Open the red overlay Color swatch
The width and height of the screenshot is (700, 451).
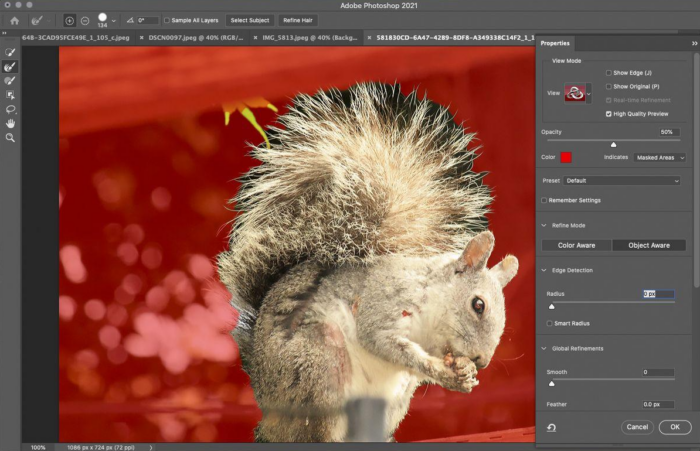point(566,157)
